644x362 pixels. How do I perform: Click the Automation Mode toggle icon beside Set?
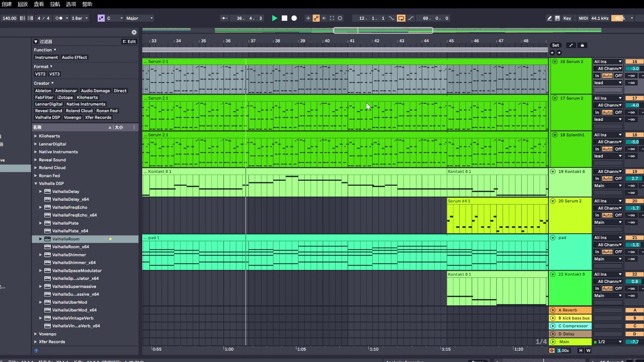[571, 45]
